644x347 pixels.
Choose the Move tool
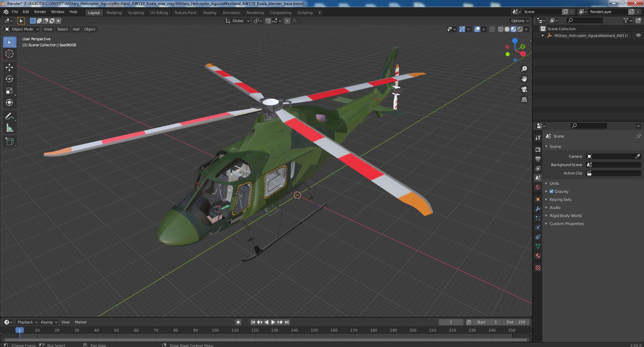coord(9,67)
